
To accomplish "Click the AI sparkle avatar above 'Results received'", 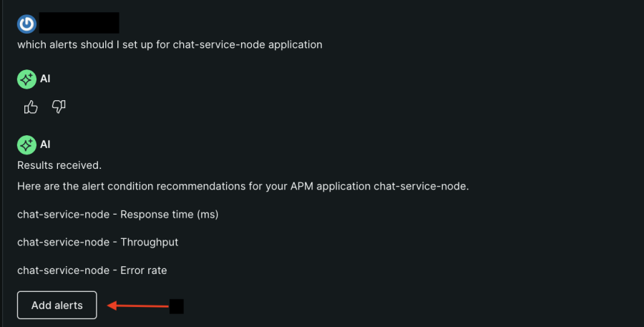I will [x=26, y=145].
